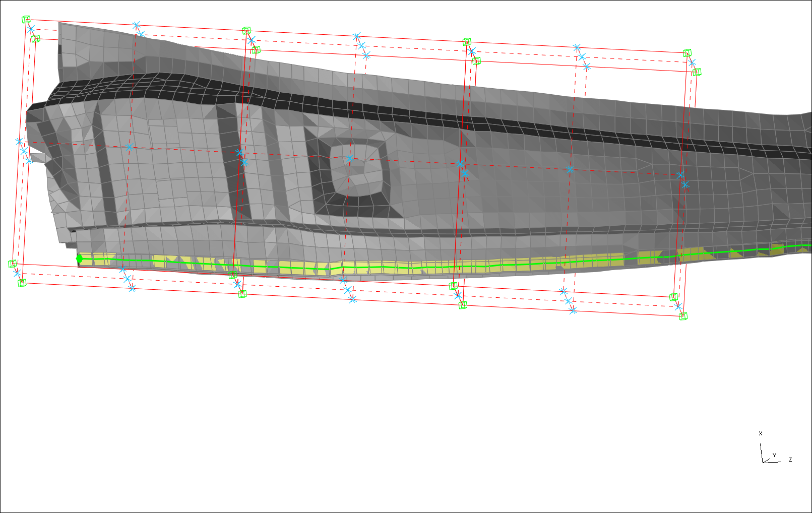Click the Y axis label on the triad

point(774,455)
